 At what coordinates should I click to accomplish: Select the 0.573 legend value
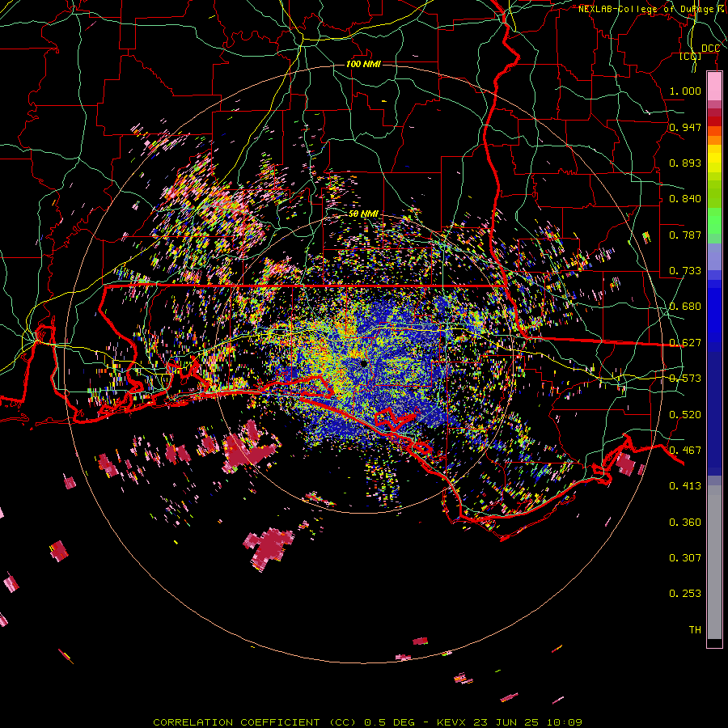[685, 379]
